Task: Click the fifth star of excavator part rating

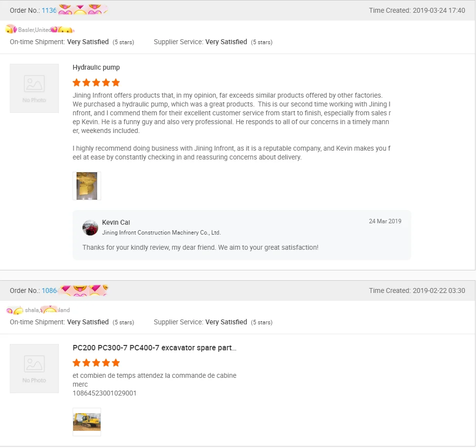Action: (116, 363)
